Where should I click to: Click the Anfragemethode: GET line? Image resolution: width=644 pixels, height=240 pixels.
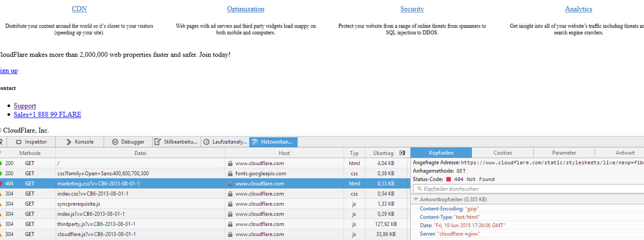439,170
